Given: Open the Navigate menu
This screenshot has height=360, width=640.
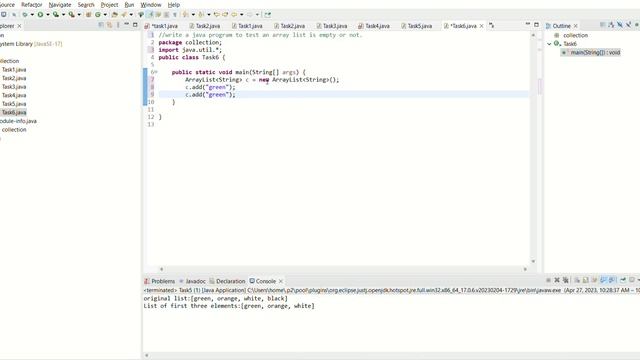Looking at the screenshot, I should [60, 4].
